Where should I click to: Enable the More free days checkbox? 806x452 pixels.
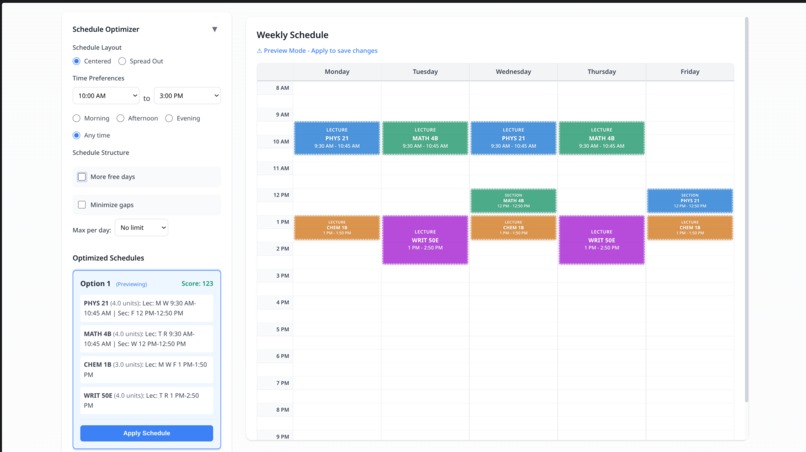coord(82,177)
